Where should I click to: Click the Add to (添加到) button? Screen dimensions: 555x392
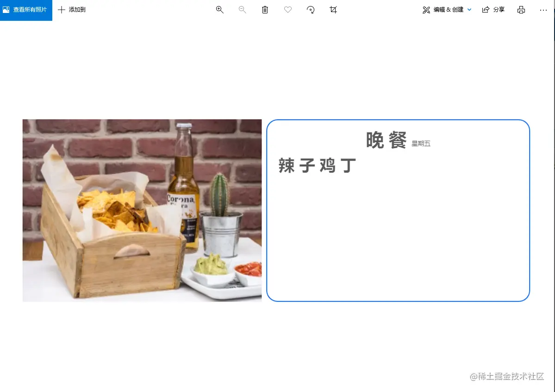71,10
